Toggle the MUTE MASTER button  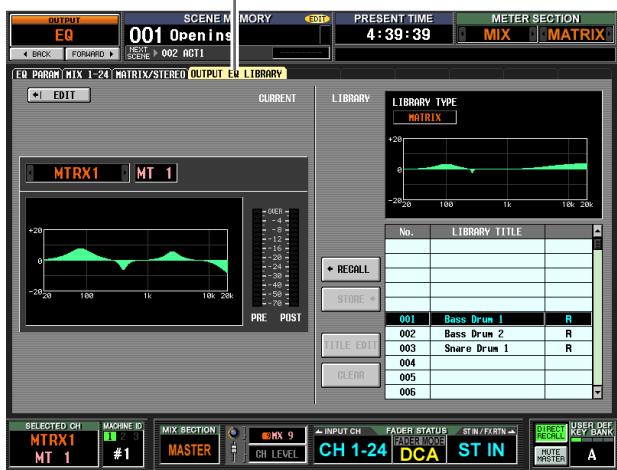point(550,455)
